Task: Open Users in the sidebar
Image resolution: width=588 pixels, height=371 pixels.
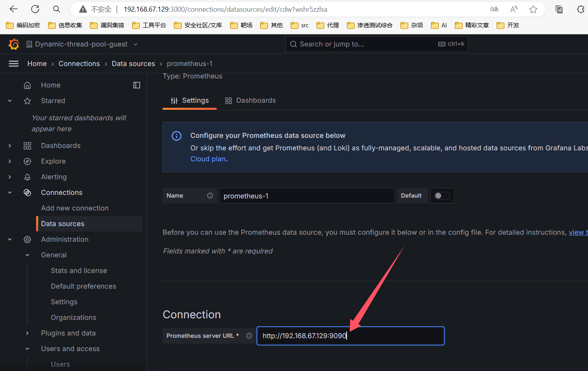Action: [x=60, y=364]
